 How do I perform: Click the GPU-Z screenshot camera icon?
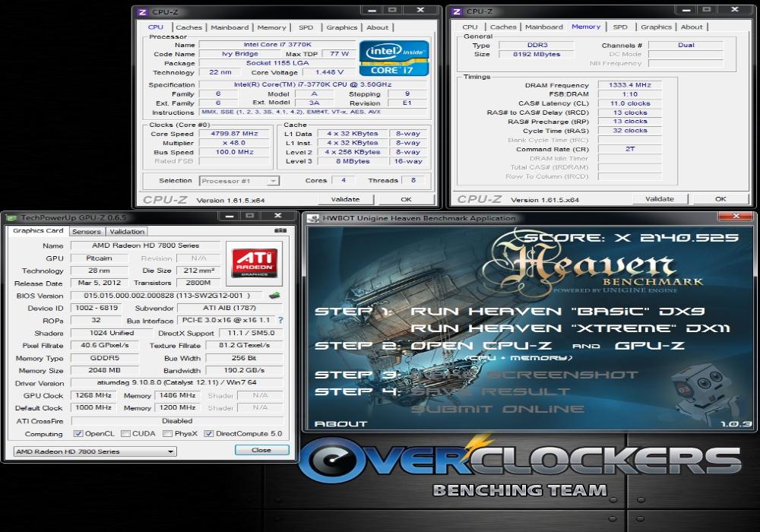pyautogui.click(x=280, y=230)
